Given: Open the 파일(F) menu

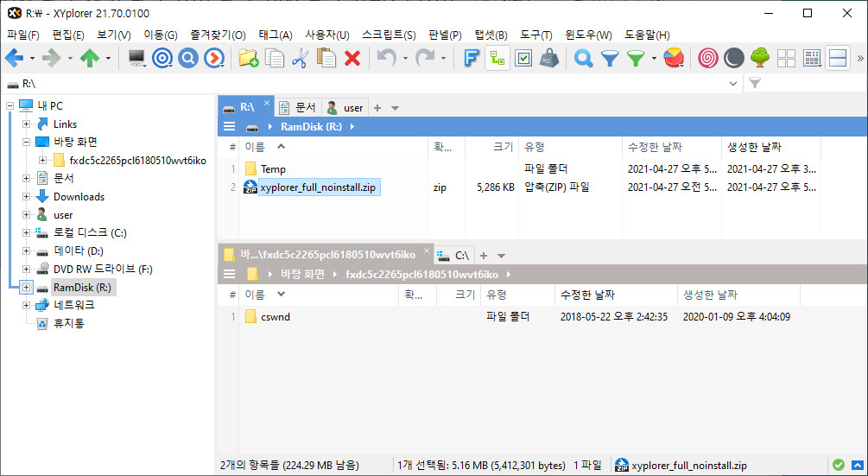Looking at the screenshot, I should pos(23,35).
